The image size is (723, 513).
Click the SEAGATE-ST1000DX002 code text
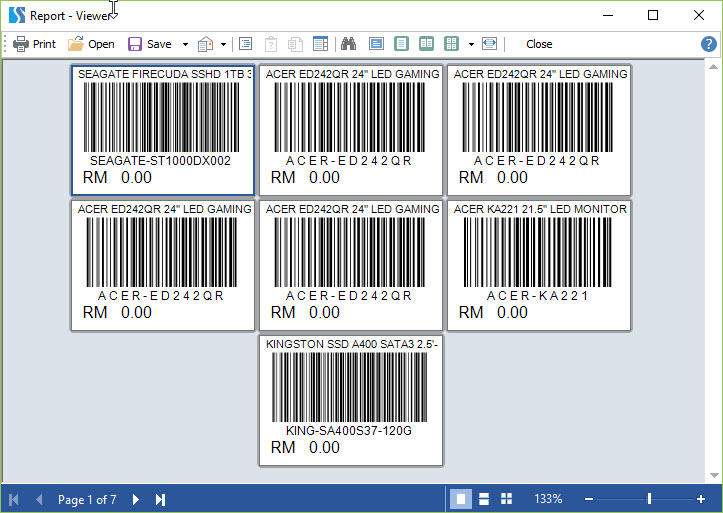click(x=160, y=161)
